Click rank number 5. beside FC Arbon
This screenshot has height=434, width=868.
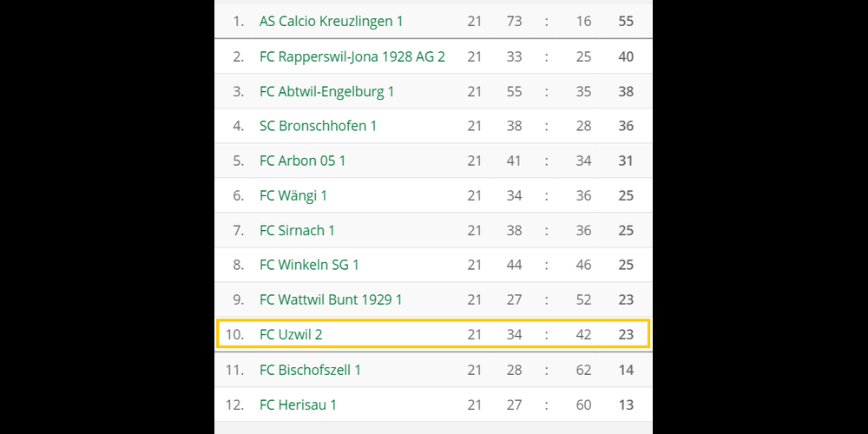238,161
